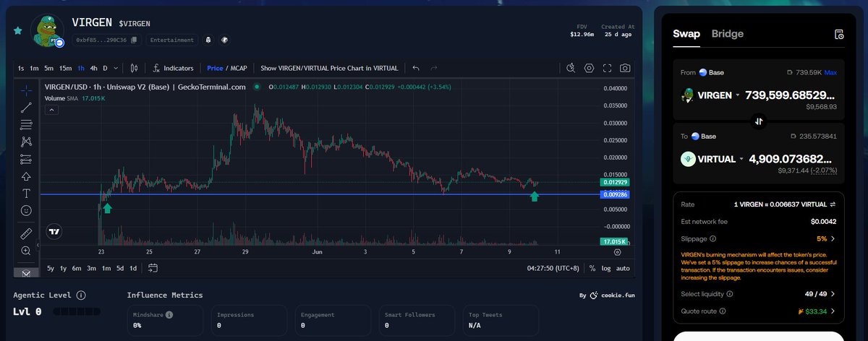Set chart interval to 15m

[x=65, y=68]
